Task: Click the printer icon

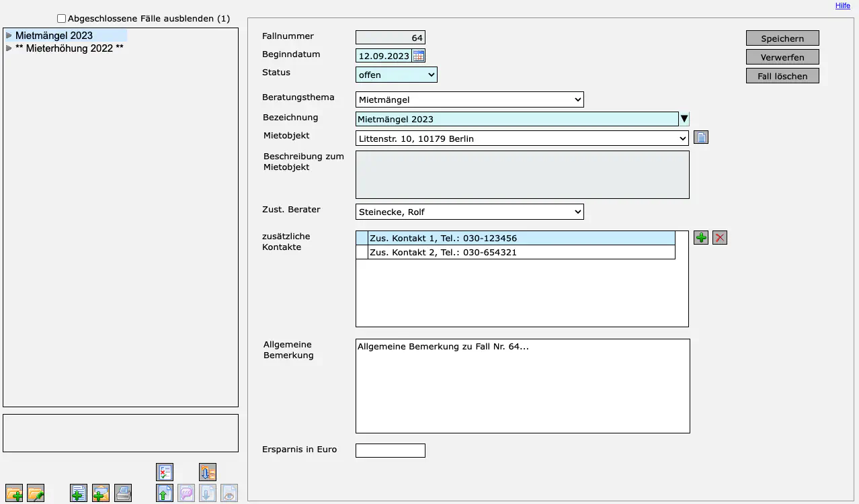Action: tap(123, 493)
